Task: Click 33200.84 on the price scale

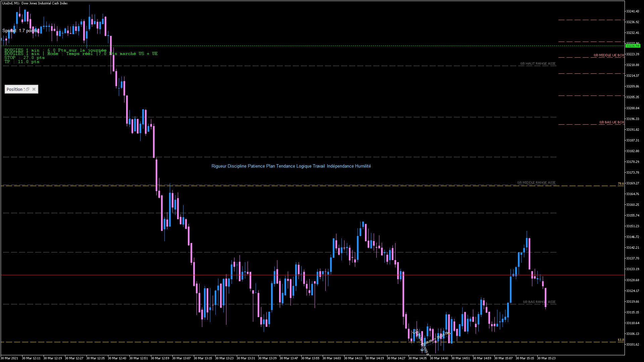Action: click(x=633, y=108)
